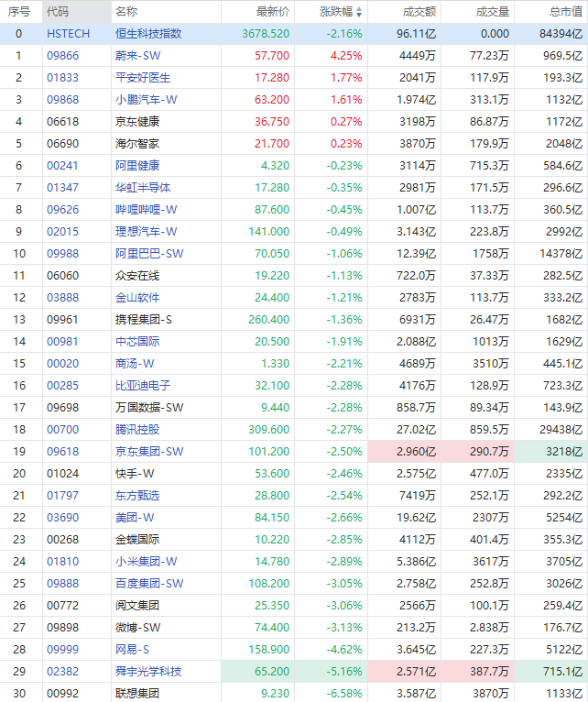This screenshot has height=702, width=588.
Task: Open 网易-S stock name
Action: coord(132,649)
